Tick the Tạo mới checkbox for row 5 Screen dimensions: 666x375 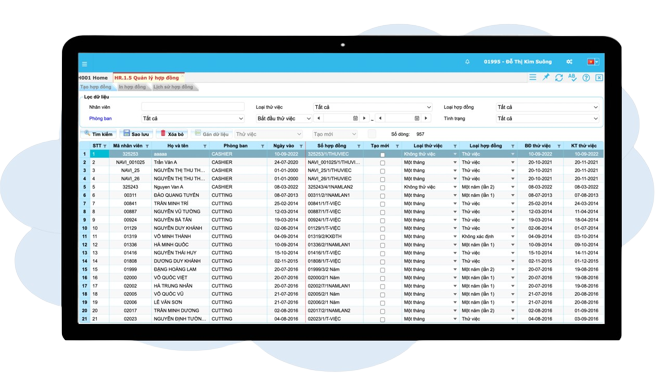click(382, 187)
